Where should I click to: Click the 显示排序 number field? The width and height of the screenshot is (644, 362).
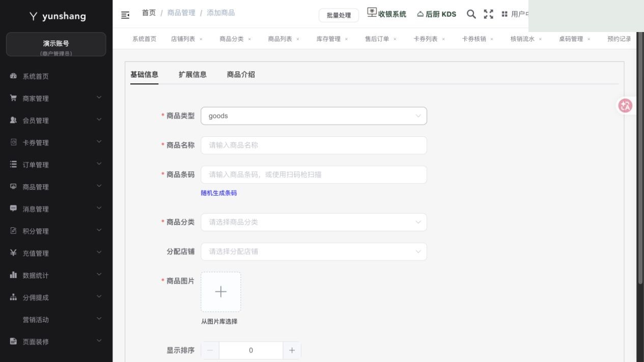251,350
